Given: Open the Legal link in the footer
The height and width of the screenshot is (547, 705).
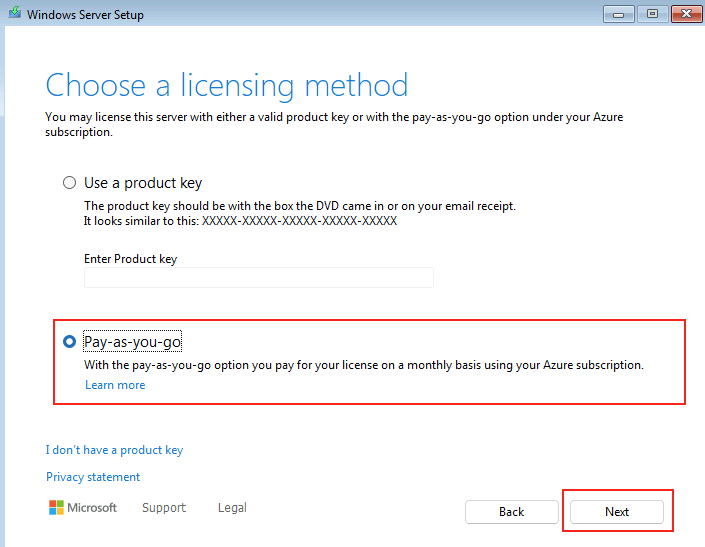Looking at the screenshot, I should [x=232, y=507].
